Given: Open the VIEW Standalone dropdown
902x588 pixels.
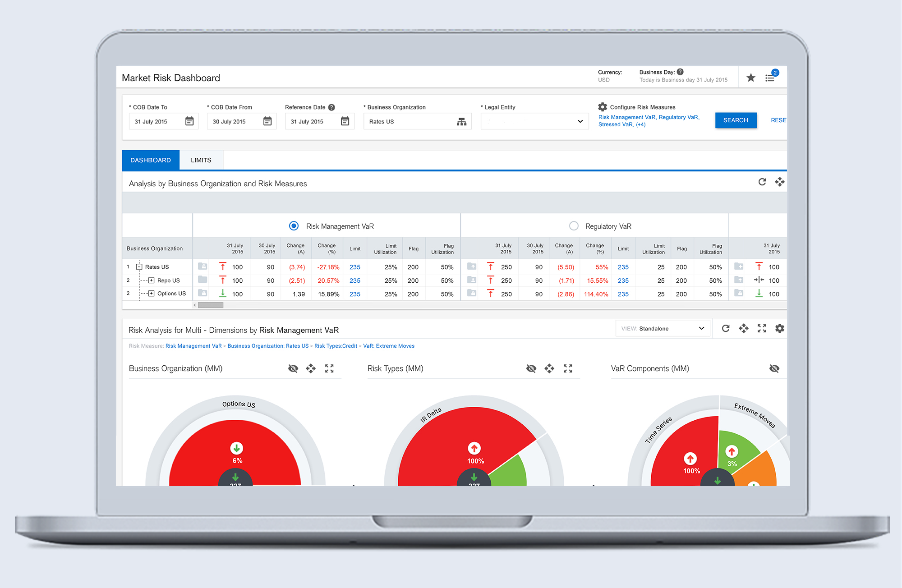Looking at the screenshot, I should pyautogui.click(x=663, y=328).
